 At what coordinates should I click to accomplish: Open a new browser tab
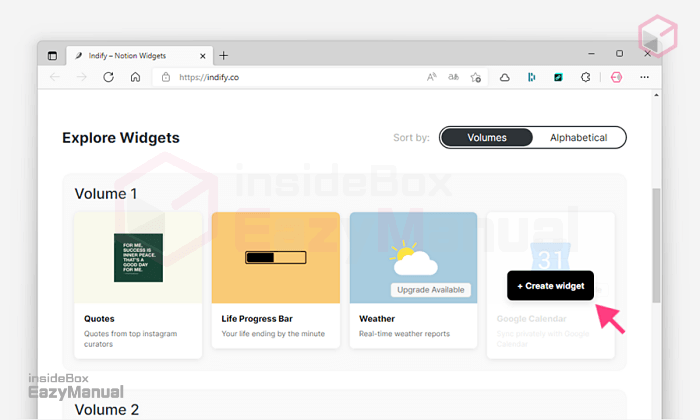[224, 55]
